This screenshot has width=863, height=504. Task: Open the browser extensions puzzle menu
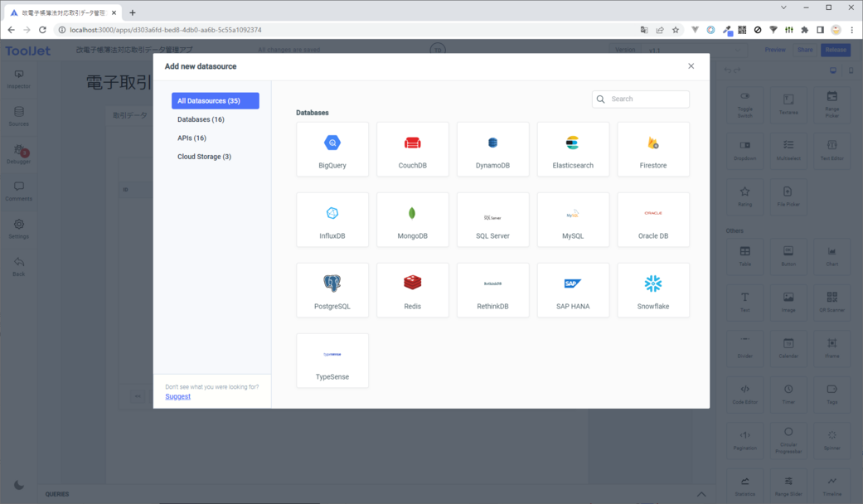point(805,30)
